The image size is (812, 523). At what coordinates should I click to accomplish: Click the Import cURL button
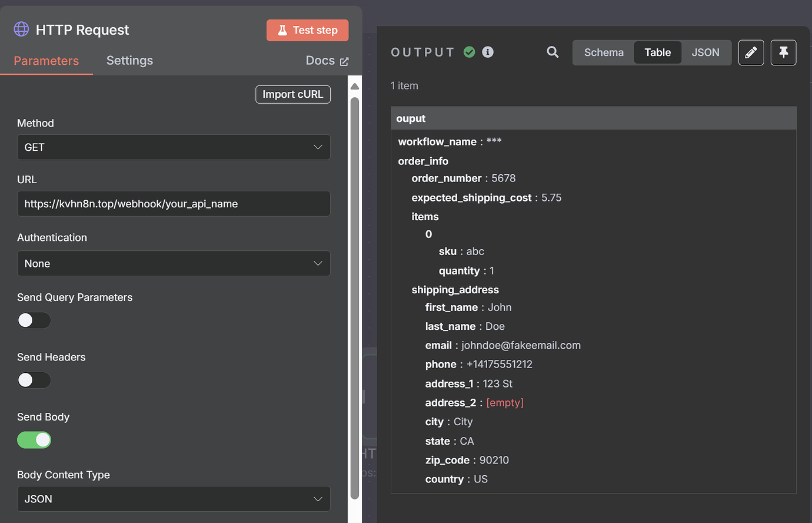point(292,94)
